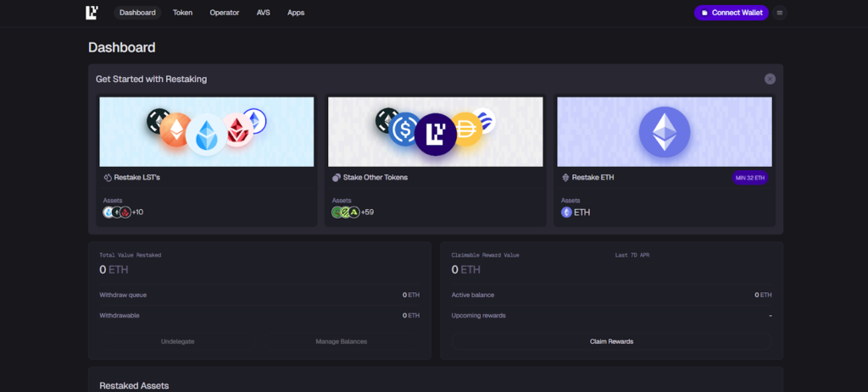Viewport: 868px width, 392px height.
Task: Go to the AVS tab
Action: click(264, 13)
